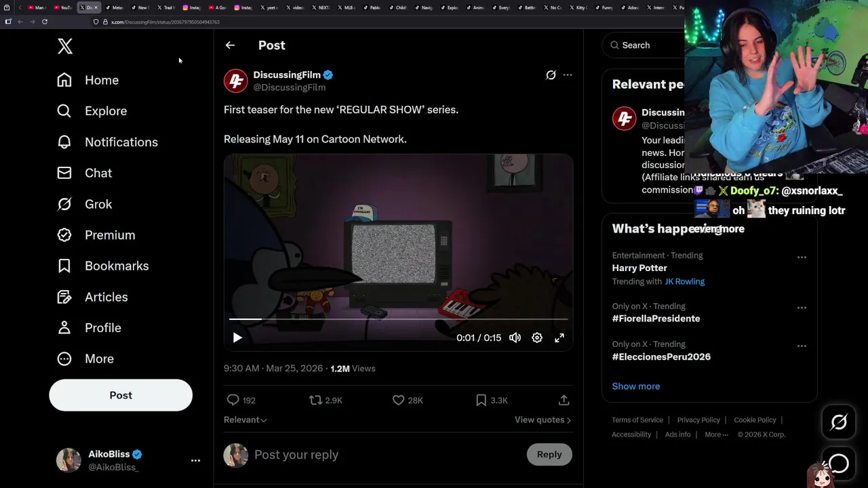Click the Reply button
The image size is (868, 488).
(549, 455)
